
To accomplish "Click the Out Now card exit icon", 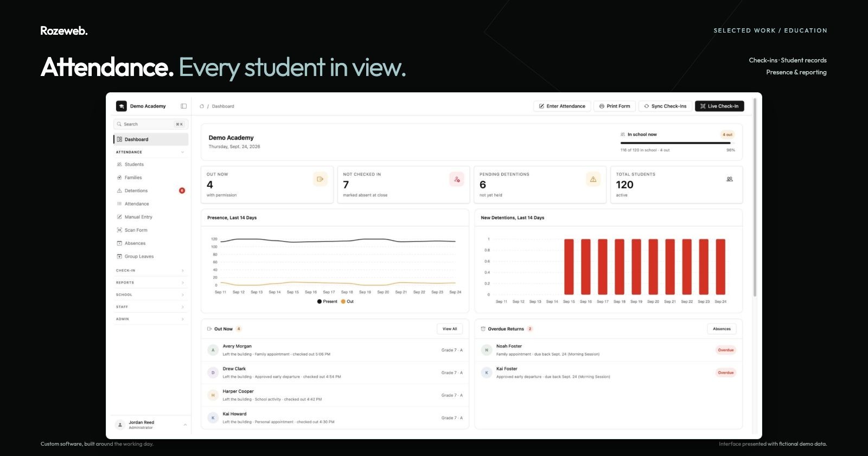I will pos(320,179).
